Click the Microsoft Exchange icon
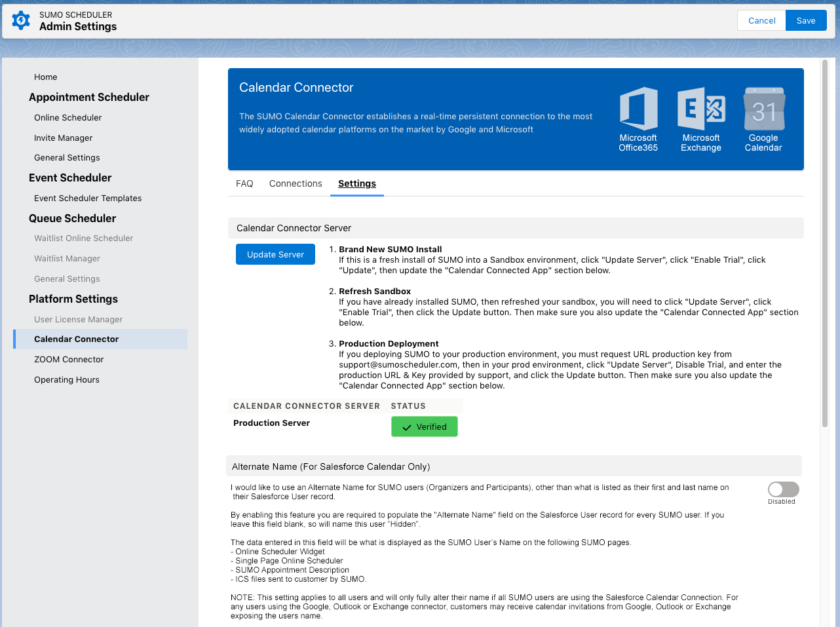The image size is (840, 627). 700,109
